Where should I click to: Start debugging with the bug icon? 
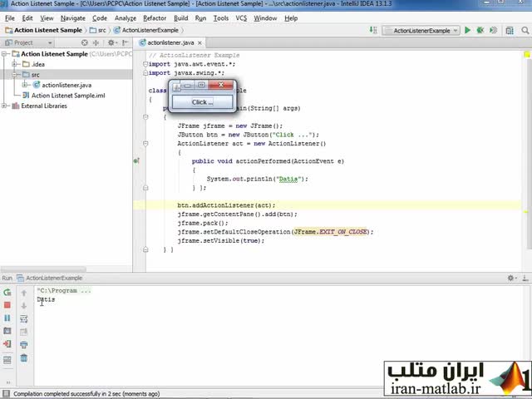tap(480, 30)
